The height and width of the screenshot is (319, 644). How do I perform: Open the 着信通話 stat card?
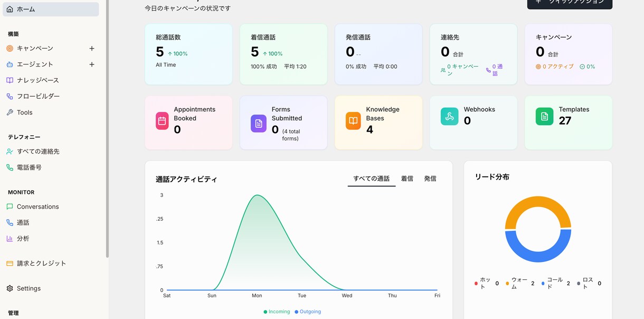click(283, 54)
